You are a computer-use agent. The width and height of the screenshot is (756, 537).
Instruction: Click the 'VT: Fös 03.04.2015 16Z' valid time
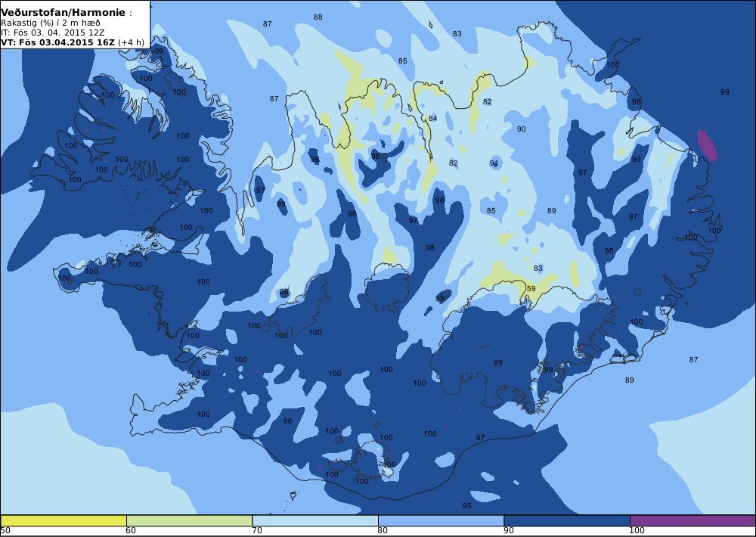click(x=58, y=42)
